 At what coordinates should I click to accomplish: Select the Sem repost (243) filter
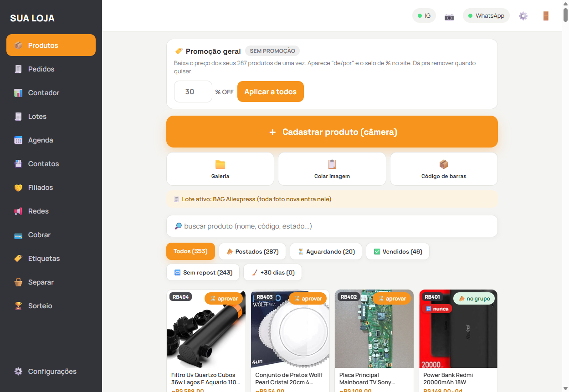203,272
